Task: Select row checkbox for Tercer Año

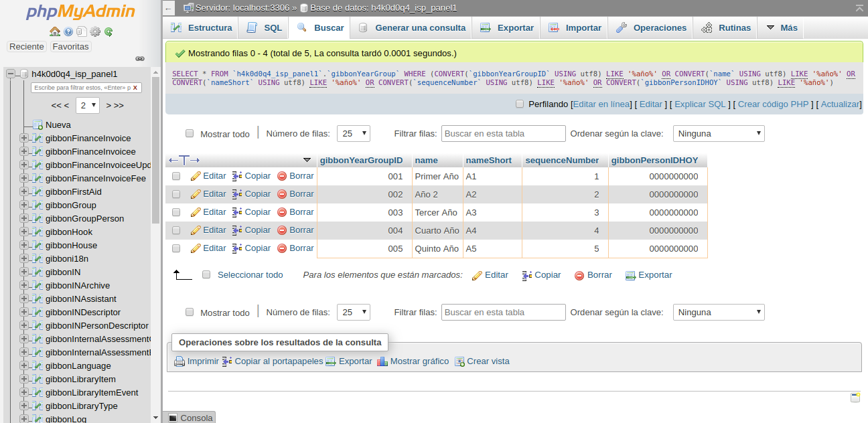Action: (x=176, y=212)
